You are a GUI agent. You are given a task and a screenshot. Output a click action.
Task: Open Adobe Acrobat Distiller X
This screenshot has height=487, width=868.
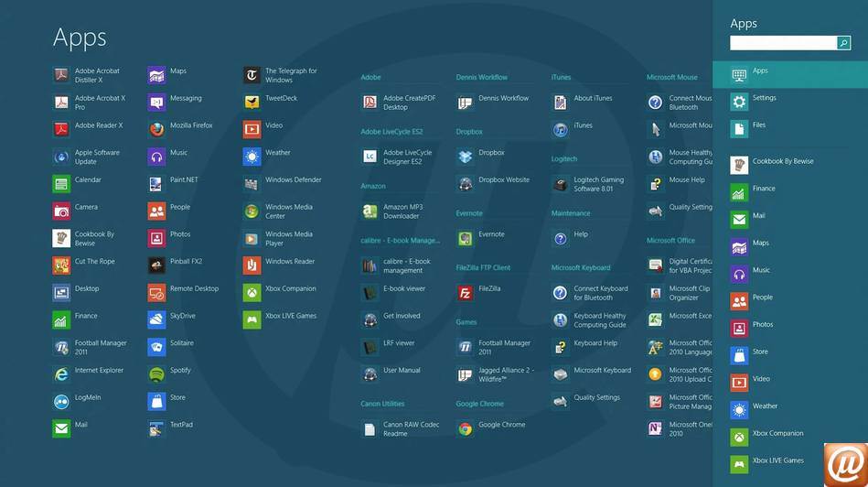pos(86,75)
